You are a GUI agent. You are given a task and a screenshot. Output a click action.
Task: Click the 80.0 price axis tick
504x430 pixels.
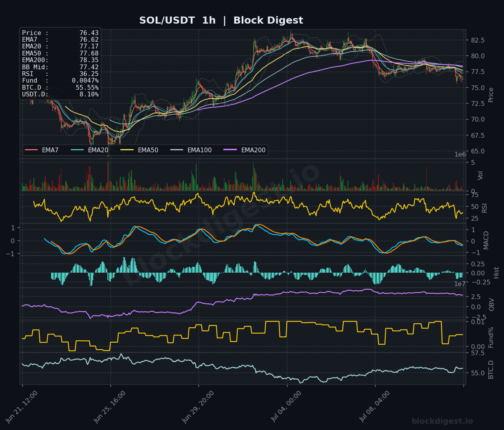click(478, 56)
